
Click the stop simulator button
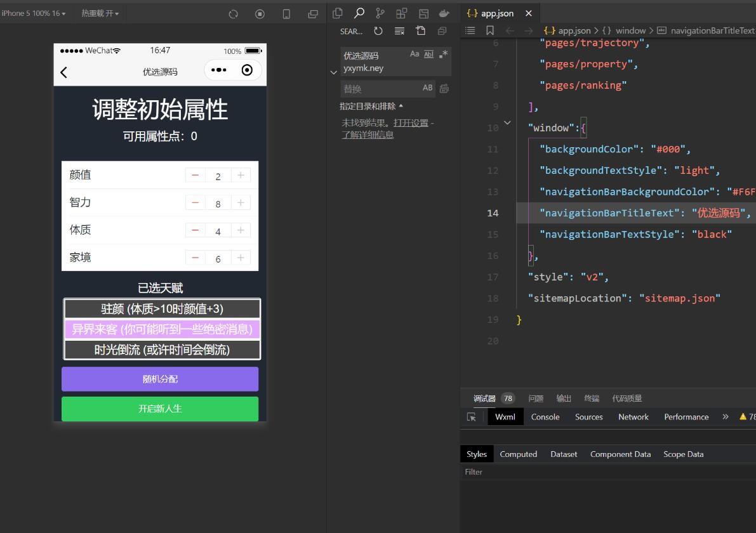click(x=260, y=14)
